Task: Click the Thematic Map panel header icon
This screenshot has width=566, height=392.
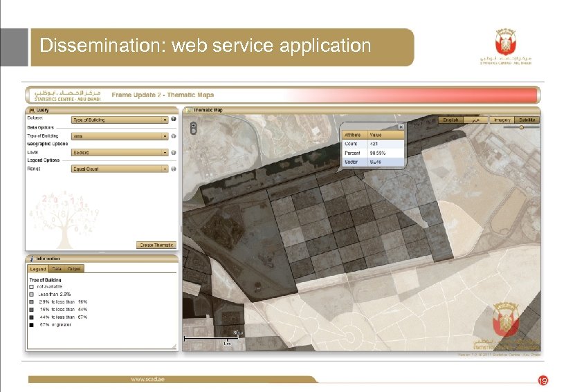Action: coord(189,111)
